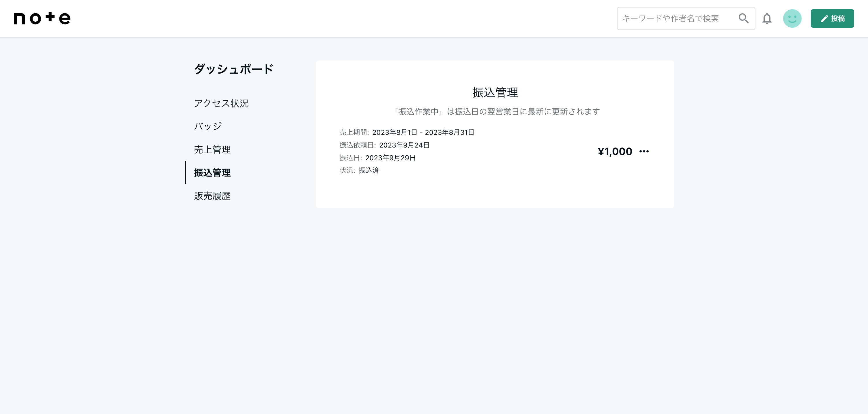Click the search magnifier icon
Screen dimensions: 868x414
[x=743, y=18]
